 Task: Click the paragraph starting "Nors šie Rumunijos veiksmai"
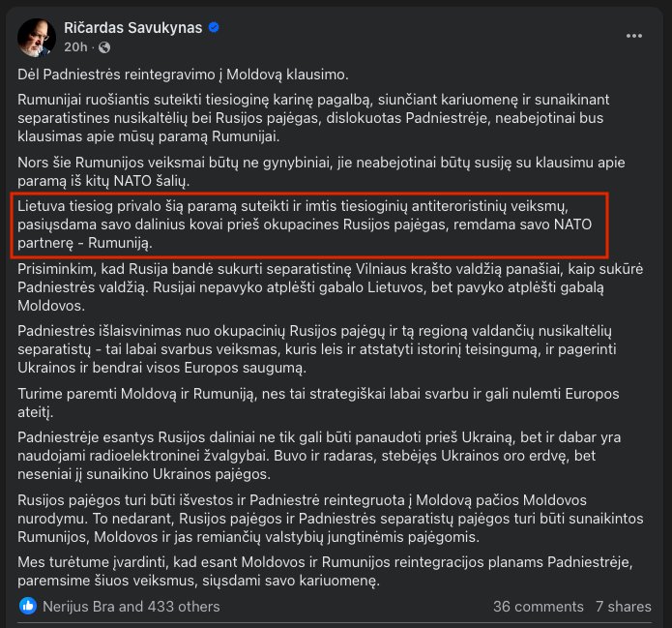coord(319,171)
